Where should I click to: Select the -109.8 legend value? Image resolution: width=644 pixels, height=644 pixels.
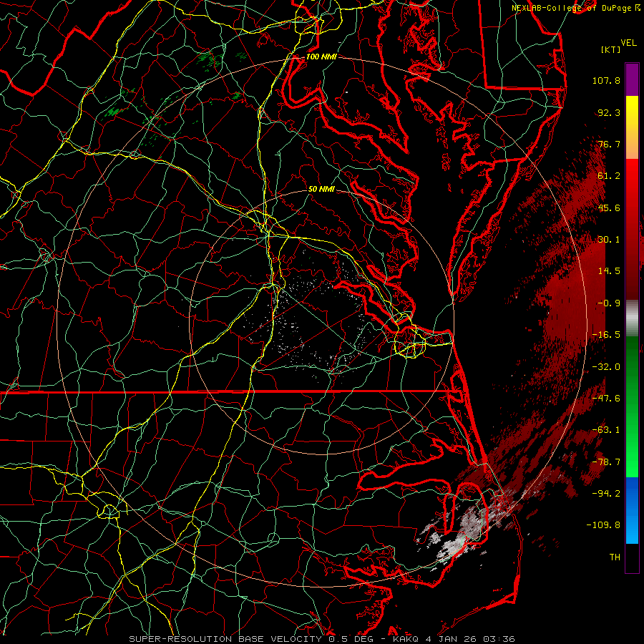click(603, 525)
